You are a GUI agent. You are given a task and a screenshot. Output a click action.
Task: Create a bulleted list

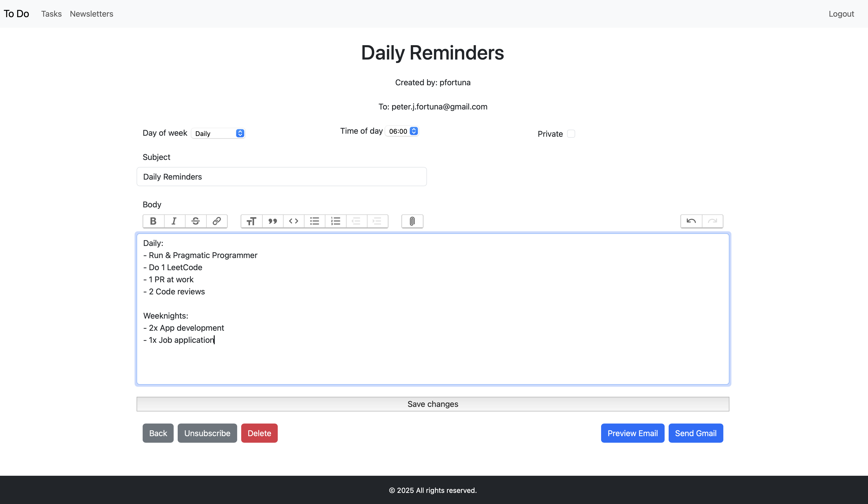[x=315, y=221]
